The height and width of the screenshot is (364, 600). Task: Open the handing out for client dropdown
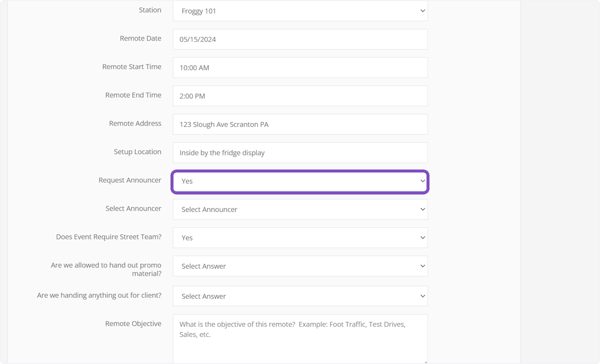[x=300, y=296]
